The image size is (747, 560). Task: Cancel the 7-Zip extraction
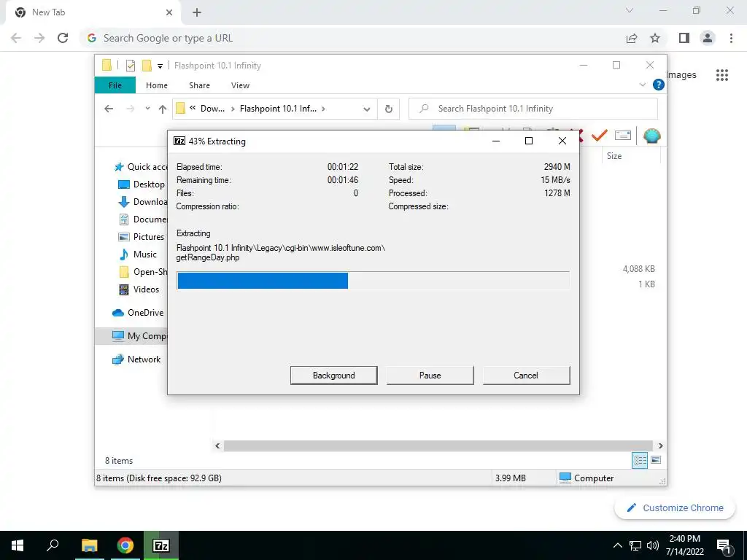point(526,376)
